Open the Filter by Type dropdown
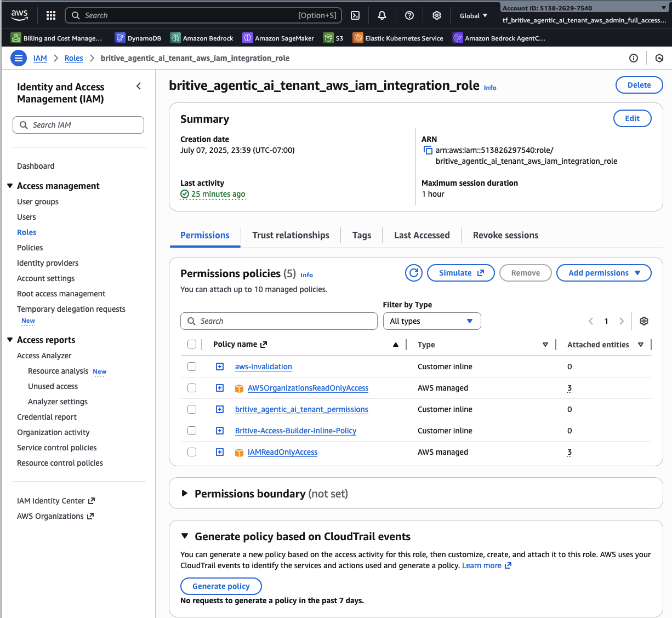This screenshot has width=672, height=618. pyautogui.click(x=431, y=321)
